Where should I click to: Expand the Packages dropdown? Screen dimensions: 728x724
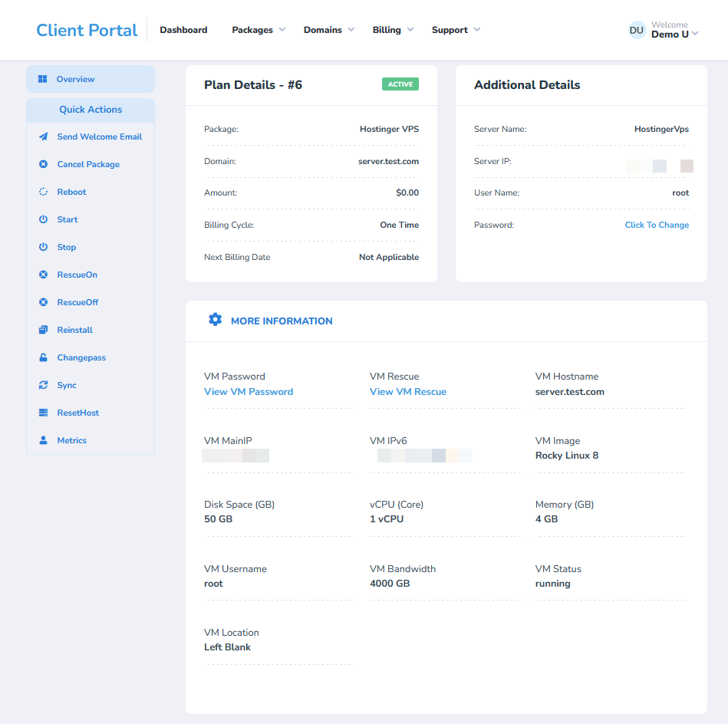[258, 30]
